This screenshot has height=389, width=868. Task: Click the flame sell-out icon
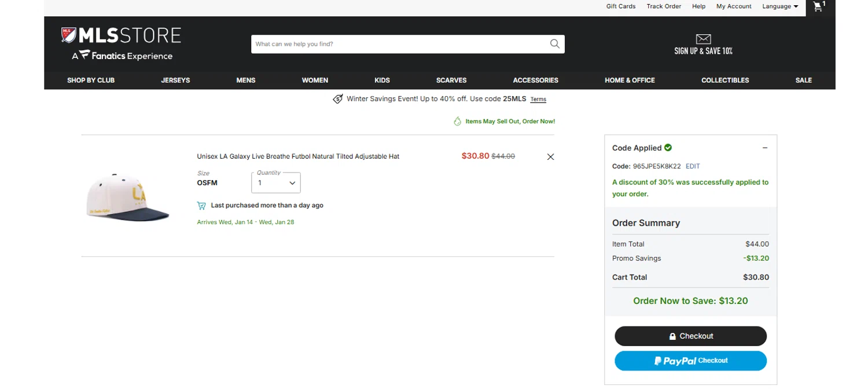point(457,122)
